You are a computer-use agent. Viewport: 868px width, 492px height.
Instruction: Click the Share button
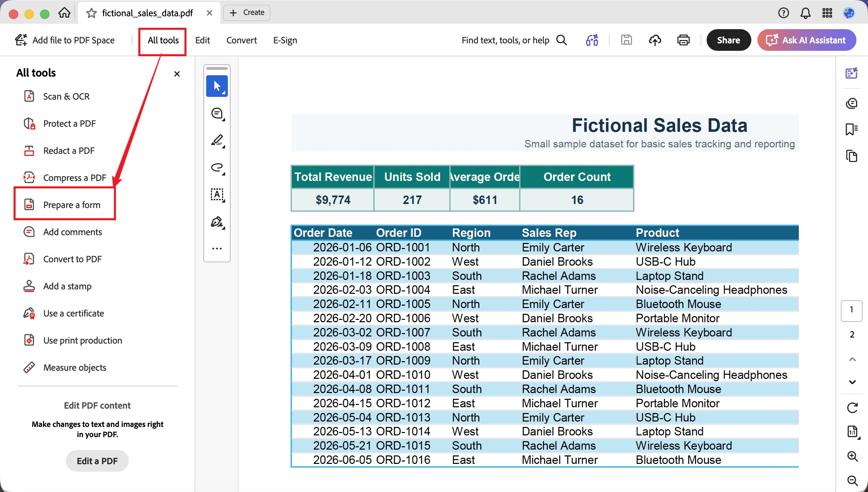[729, 40]
